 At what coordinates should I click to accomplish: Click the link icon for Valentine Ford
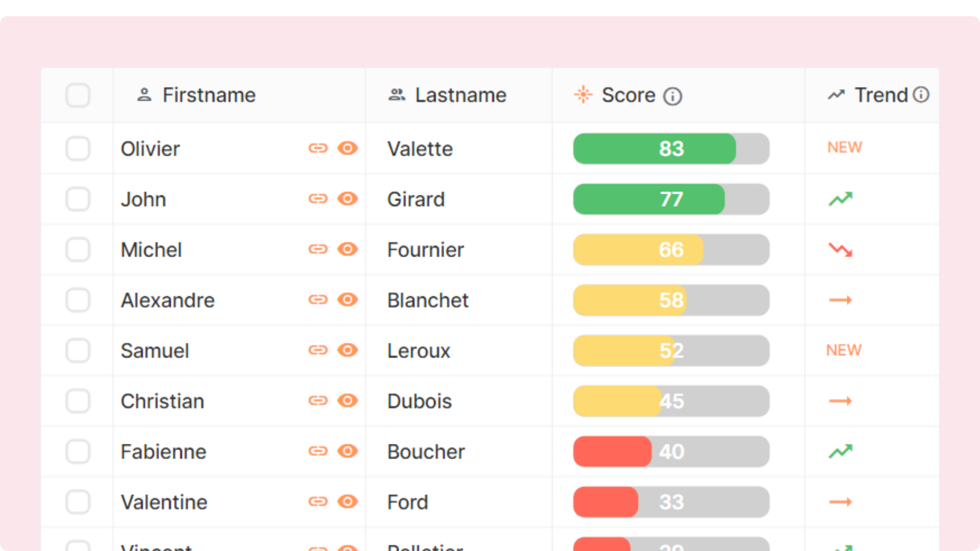click(317, 500)
